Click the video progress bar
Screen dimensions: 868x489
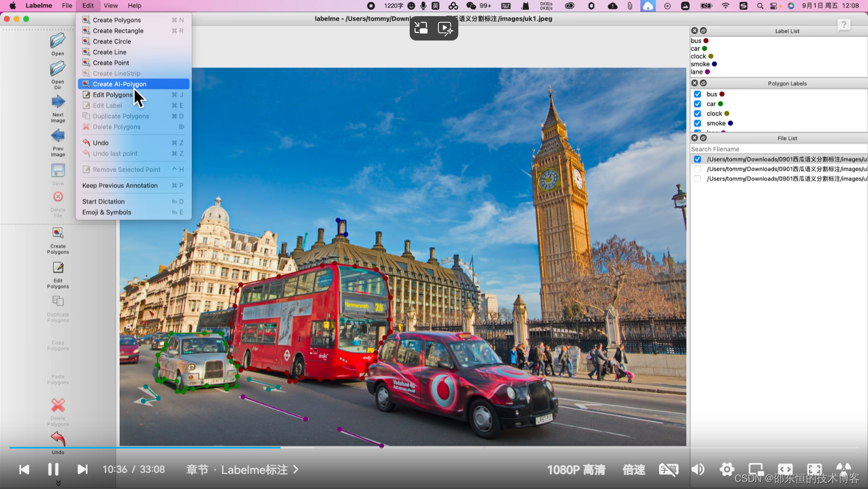pos(434,447)
